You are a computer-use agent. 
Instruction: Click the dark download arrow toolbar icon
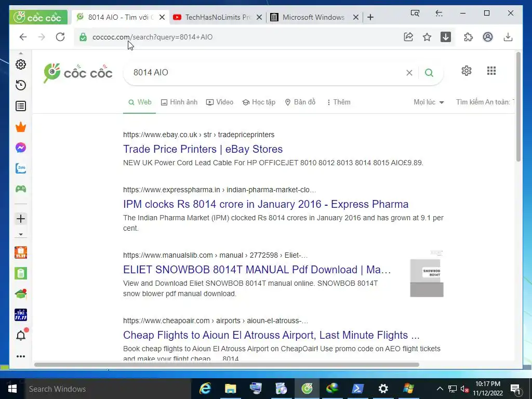[x=445, y=37]
